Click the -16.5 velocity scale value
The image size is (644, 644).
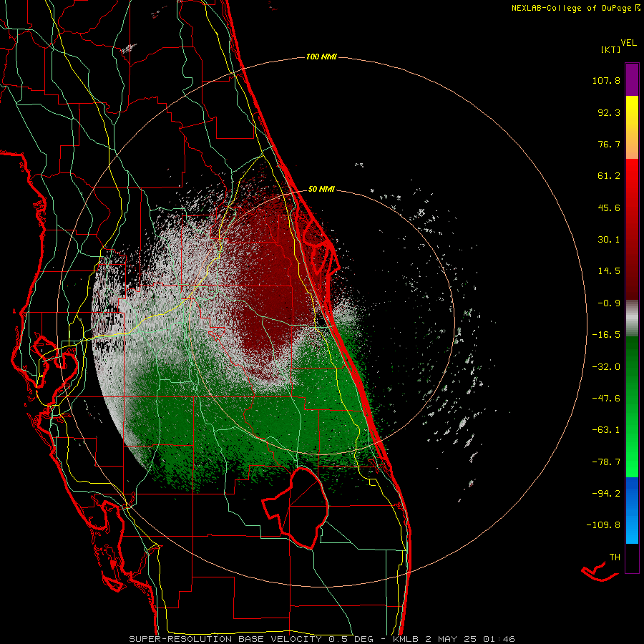pos(606,335)
